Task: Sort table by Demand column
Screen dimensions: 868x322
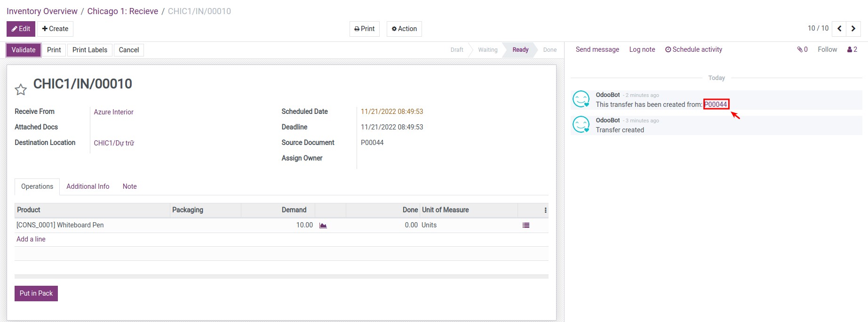Action: tap(278, 210)
